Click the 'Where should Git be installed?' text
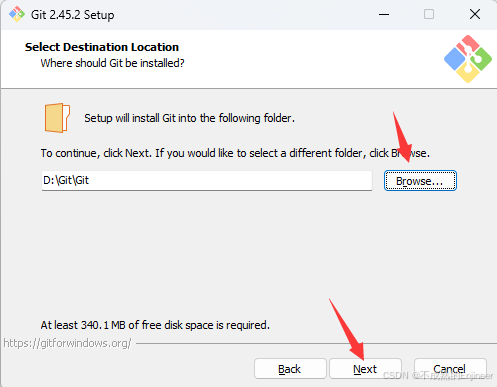 (112, 63)
